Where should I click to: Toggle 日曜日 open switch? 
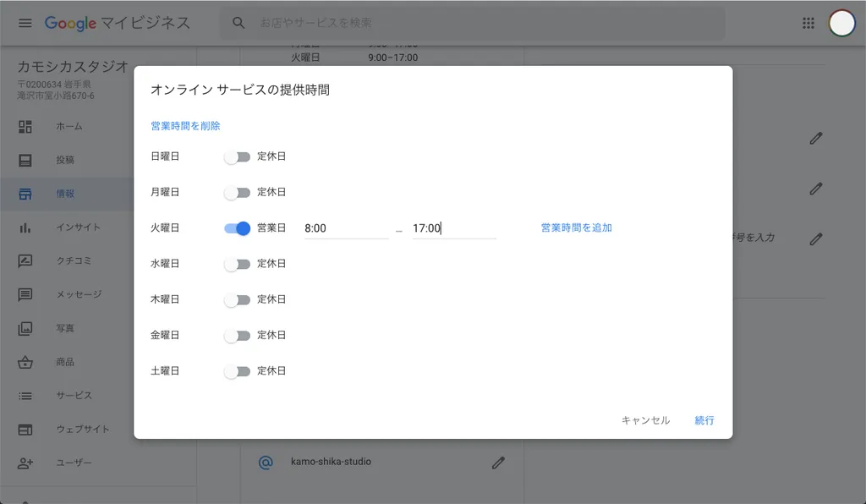point(237,156)
